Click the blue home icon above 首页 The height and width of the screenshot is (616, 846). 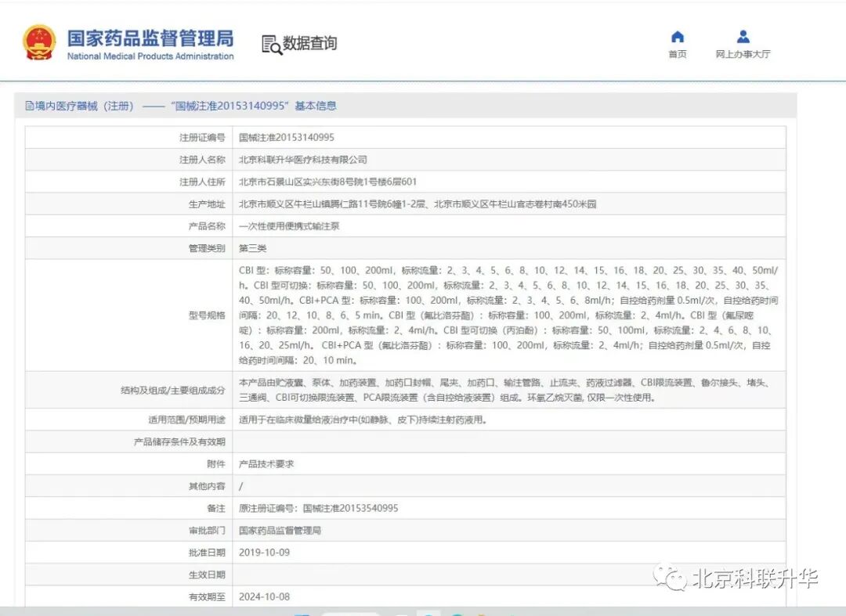coord(678,35)
